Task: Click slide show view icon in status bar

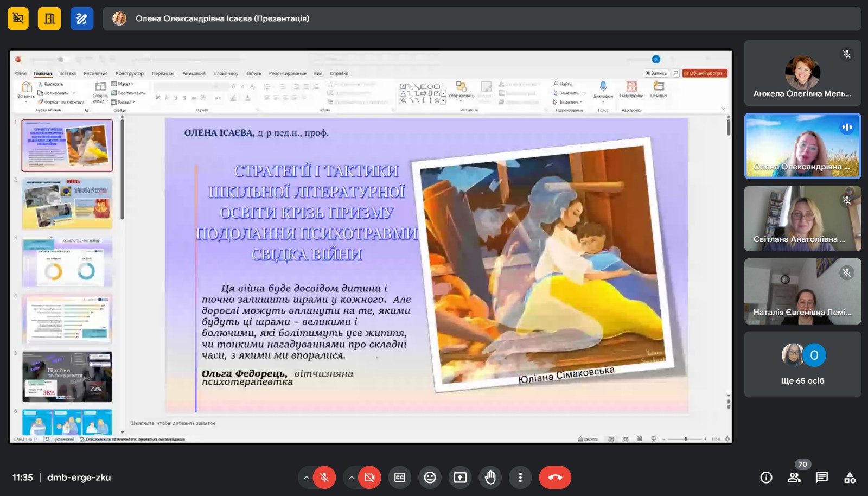Action: [653, 439]
